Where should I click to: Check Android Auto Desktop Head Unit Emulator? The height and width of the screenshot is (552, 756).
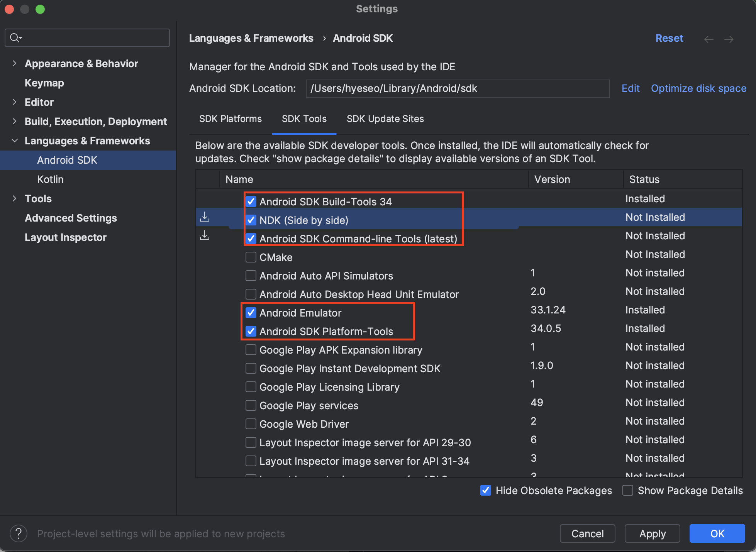pyautogui.click(x=251, y=294)
